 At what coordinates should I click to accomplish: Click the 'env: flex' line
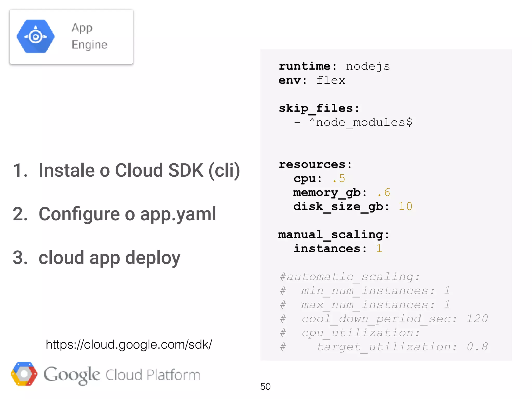point(312,81)
